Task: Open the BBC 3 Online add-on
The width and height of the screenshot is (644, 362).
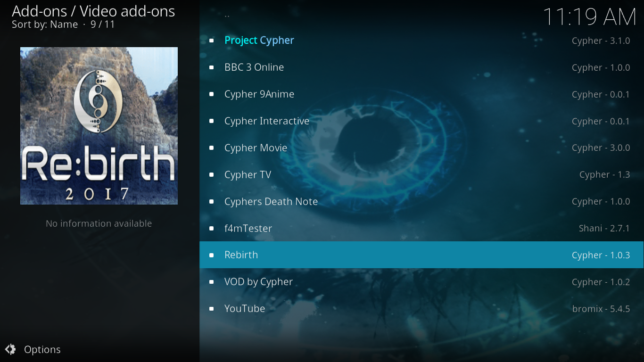Action: pos(421,67)
